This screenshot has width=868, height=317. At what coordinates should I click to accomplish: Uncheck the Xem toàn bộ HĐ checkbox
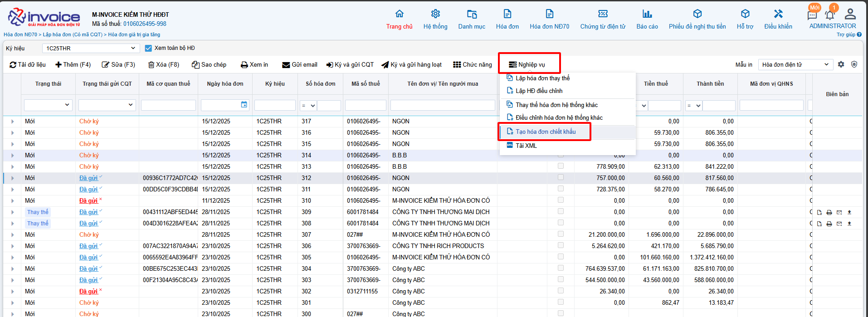point(148,48)
